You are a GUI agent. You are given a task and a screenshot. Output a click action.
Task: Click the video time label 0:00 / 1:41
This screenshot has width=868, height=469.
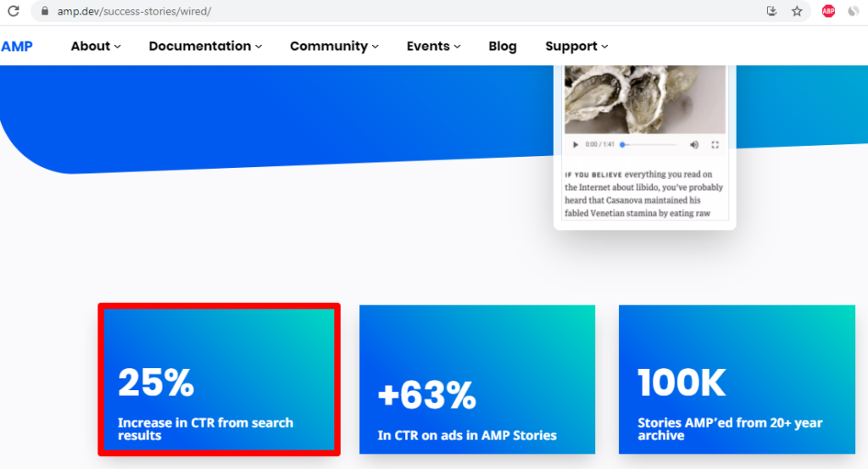(600, 144)
